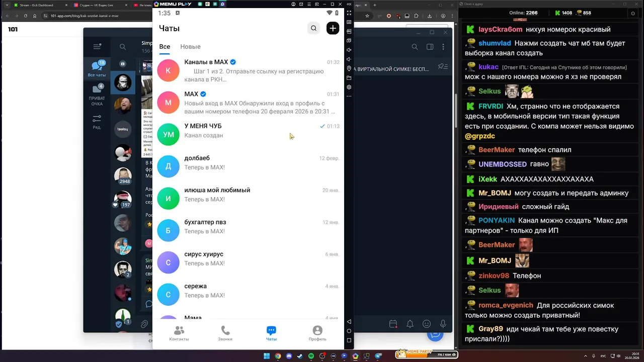Viewport: 644px width, 362px height.
Task: Click Telegram search icon near hamburger
Action: pyautogui.click(x=123, y=47)
